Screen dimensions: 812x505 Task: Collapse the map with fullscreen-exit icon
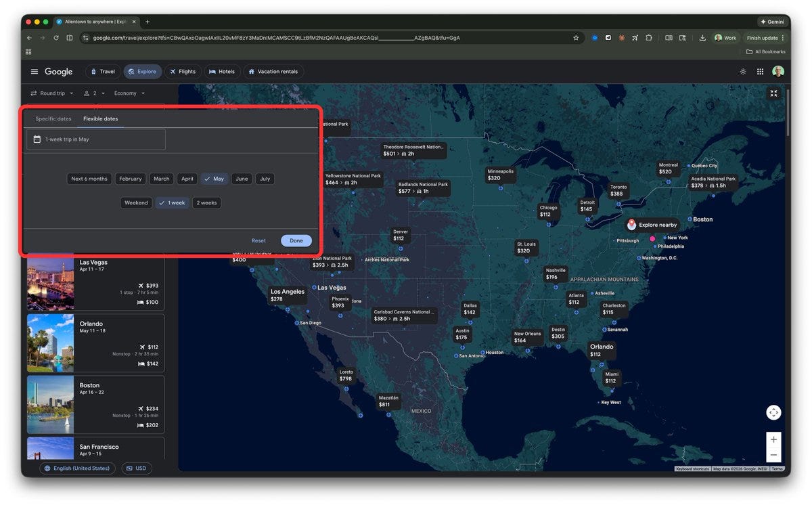774,94
